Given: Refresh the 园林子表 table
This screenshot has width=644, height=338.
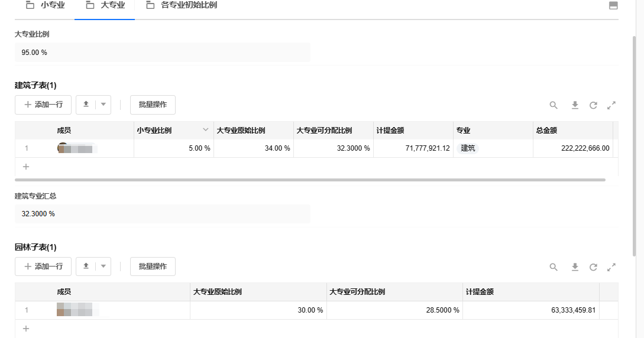Looking at the screenshot, I should 593,267.
